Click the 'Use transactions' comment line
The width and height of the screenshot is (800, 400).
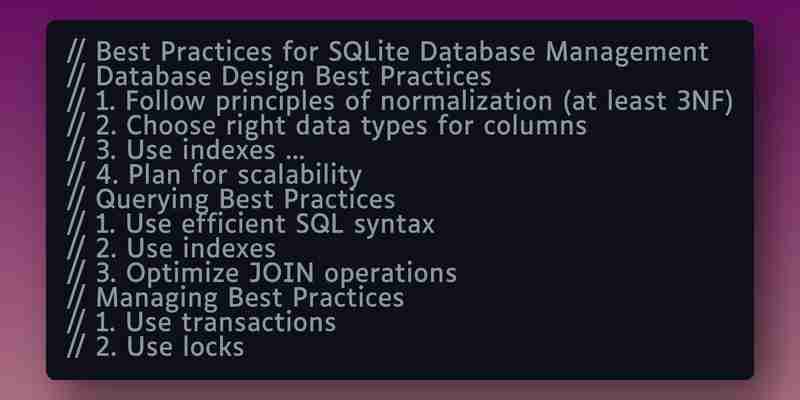coord(202,322)
